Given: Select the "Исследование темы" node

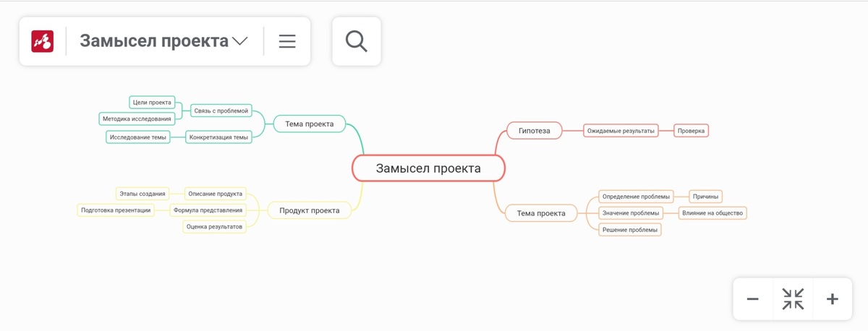Looking at the screenshot, I should [x=138, y=137].
